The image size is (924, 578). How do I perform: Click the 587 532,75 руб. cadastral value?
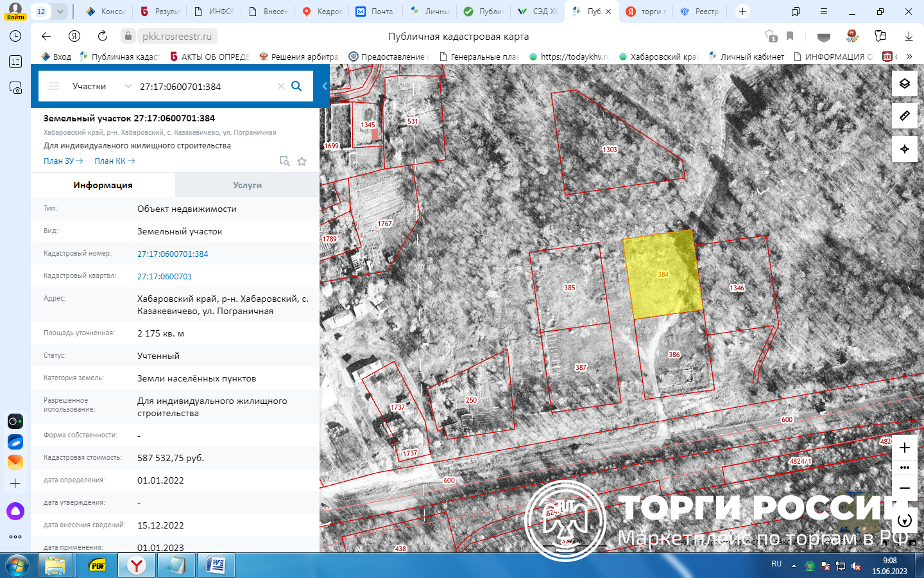coord(171,458)
